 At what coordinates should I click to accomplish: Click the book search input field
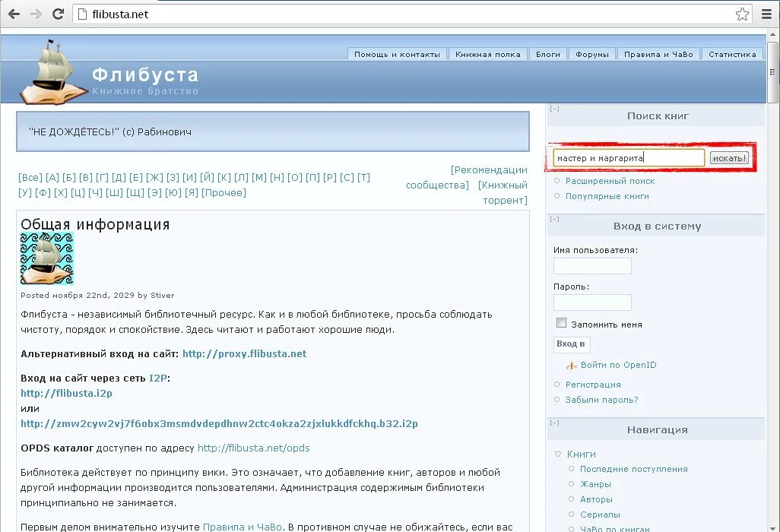coord(629,158)
